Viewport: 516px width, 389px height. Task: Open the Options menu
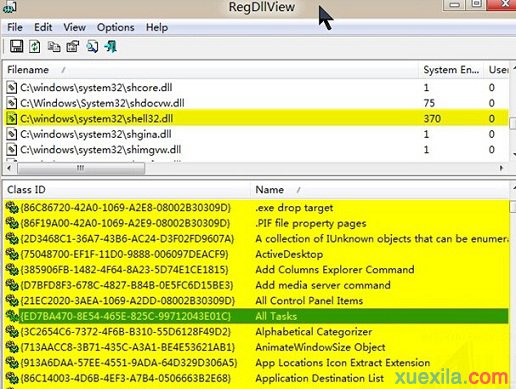click(x=116, y=27)
